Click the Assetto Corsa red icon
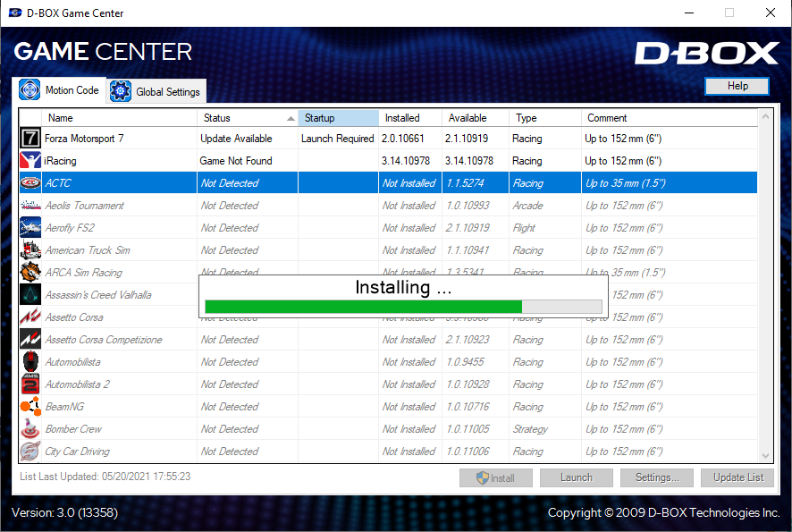The image size is (792, 532). [30, 317]
